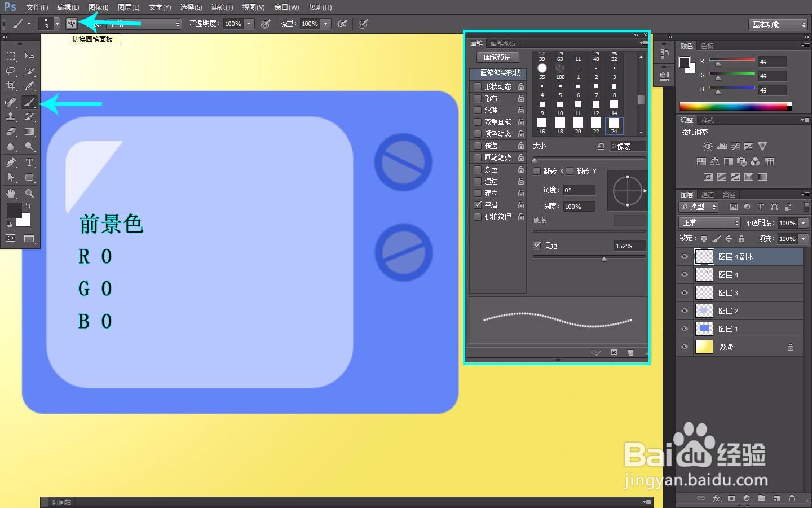
Task: Select the Quick Selection tool
Action: [29, 71]
